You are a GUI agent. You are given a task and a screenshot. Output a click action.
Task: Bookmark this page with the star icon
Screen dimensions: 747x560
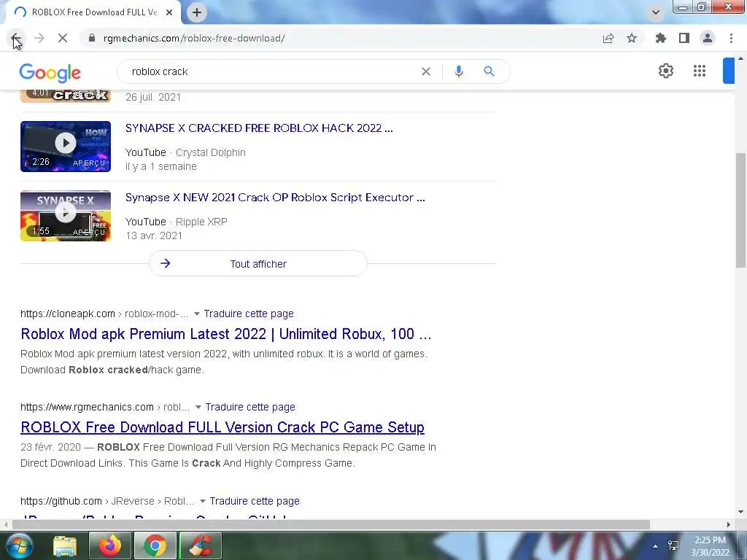(632, 38)
